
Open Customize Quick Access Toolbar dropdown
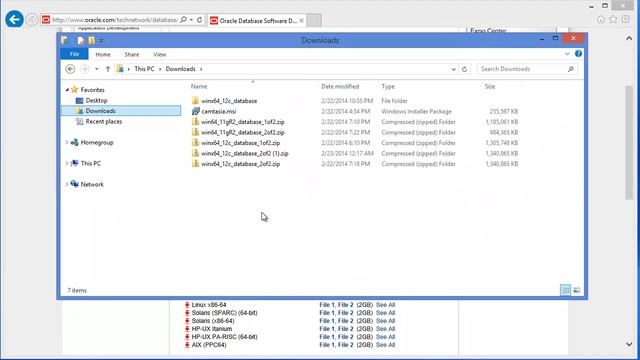pyautogui.click(x=101, y=41)
